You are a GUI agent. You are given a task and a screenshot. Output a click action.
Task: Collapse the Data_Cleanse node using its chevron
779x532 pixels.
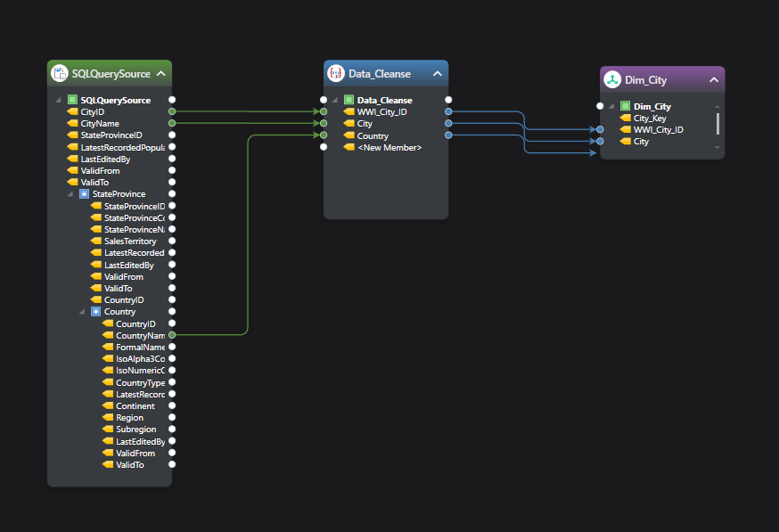point(437,74)
